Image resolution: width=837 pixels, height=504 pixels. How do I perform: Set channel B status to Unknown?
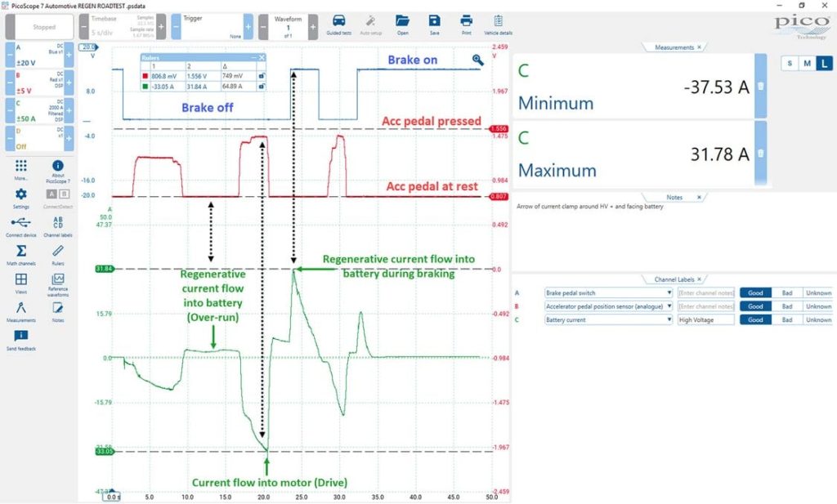[x=818, y=306]
